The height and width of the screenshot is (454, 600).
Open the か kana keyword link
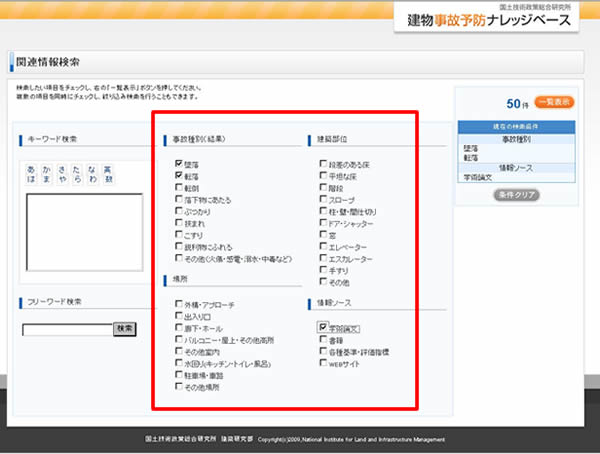pos(46,170)
